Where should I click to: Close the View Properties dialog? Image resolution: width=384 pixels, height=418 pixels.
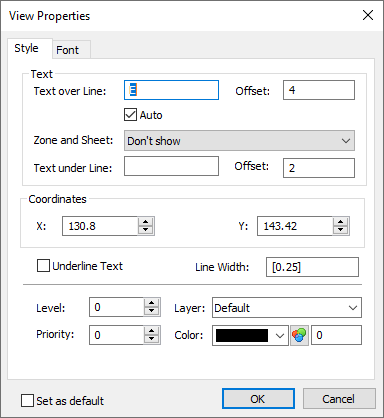coord(368,15)
